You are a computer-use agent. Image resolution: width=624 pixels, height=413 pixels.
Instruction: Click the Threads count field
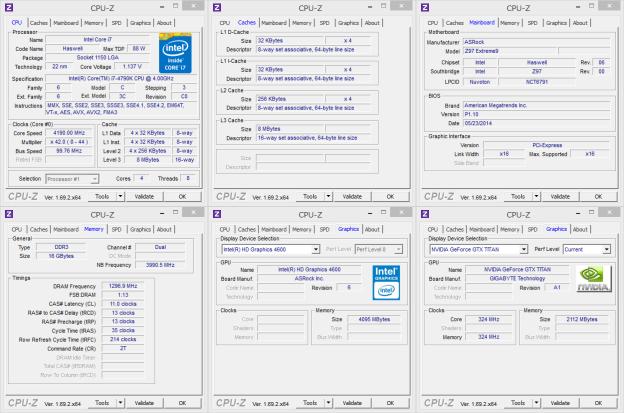[x=188, y=179]
